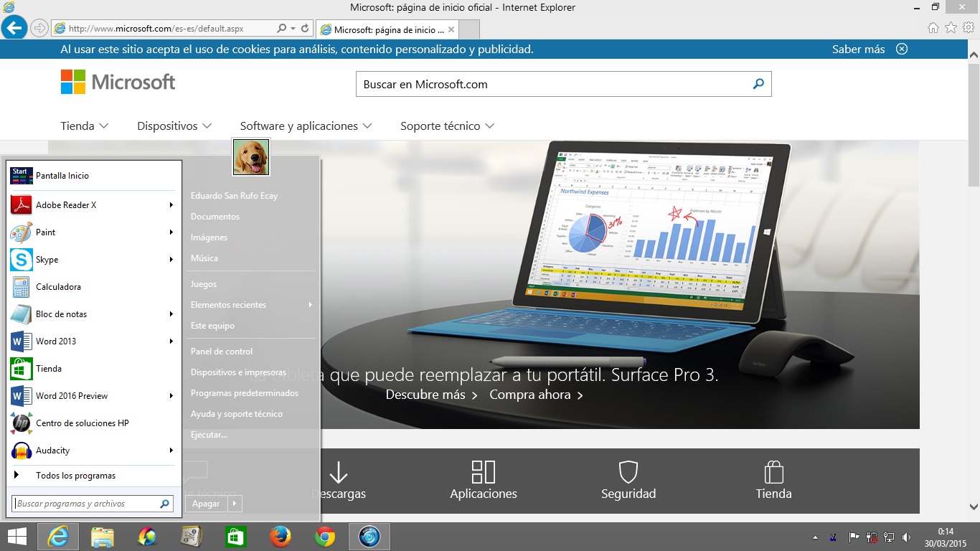Expand the Word 2013 jump list arrow
The image size is (980, 551).
[x=171, y=342]
